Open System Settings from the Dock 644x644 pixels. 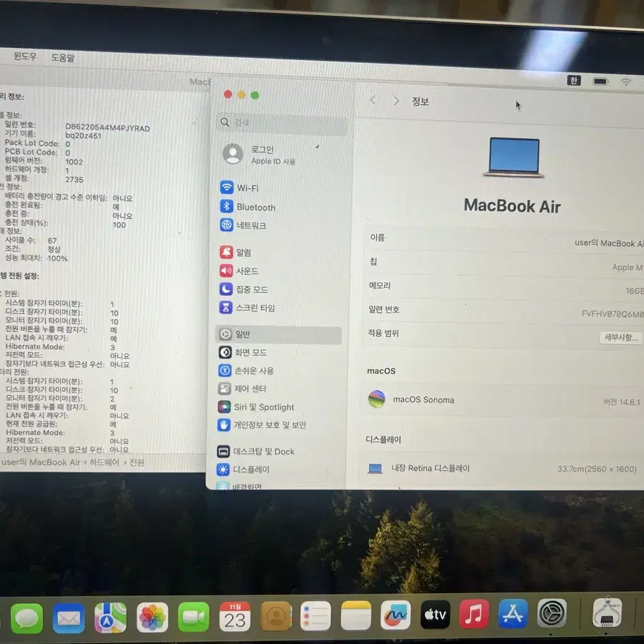tap(552, 613)
